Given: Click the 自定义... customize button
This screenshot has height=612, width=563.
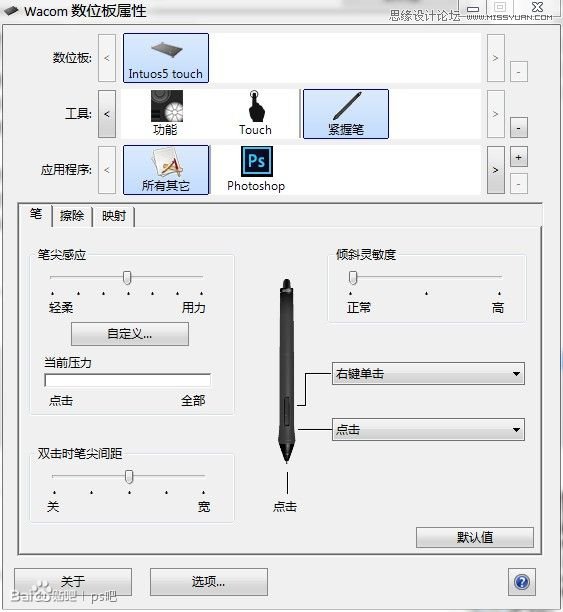Looking at the screenshot, I should pos(130,334).
